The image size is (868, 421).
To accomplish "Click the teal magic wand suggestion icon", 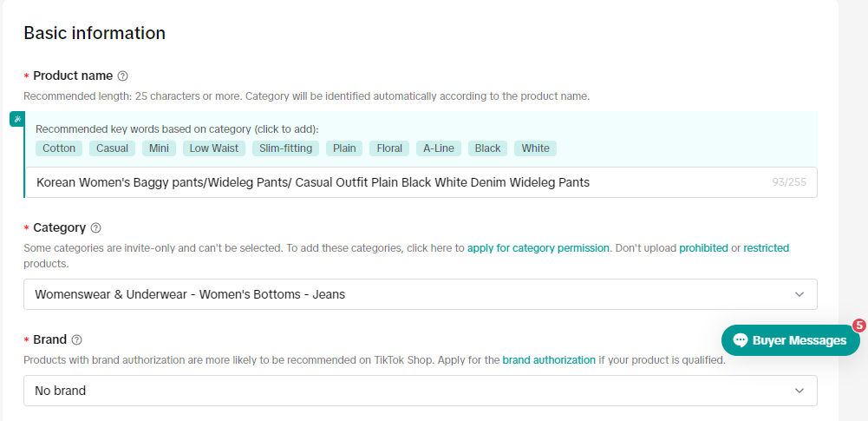I will coord(16,119).
